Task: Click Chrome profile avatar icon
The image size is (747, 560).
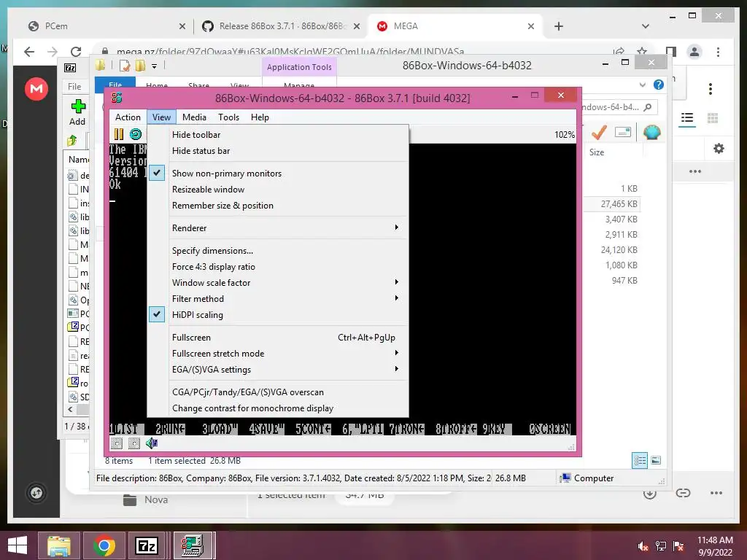Action: tap(694, 52)
